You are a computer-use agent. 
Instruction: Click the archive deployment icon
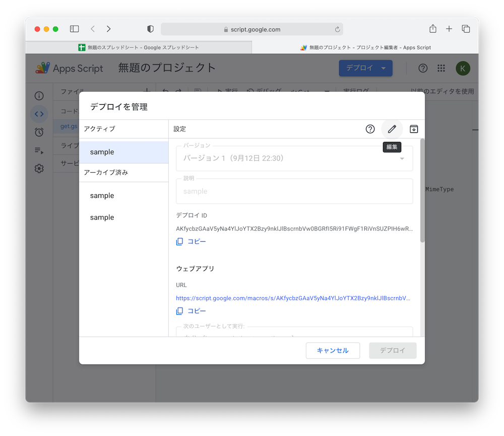pyautogui.click(x=414, y=129)
